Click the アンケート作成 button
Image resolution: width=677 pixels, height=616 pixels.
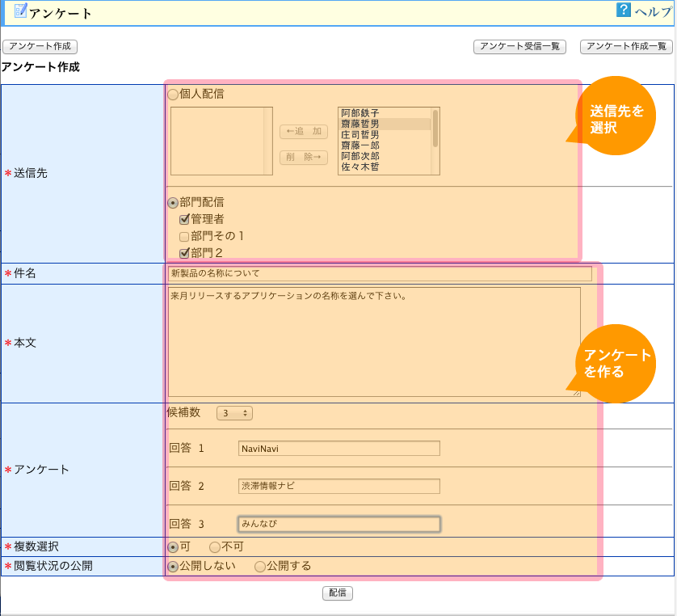[x=40, y=46]
